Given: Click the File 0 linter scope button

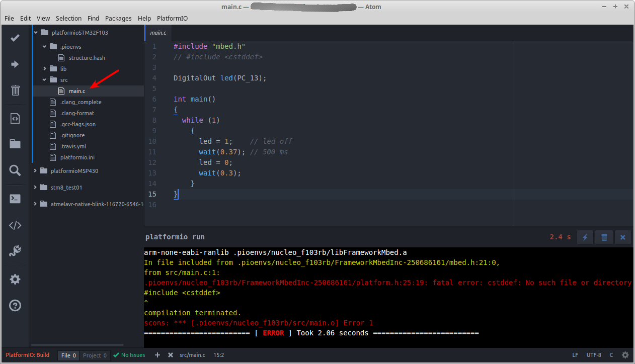Looking at the screenshot, I should (68, 355).
